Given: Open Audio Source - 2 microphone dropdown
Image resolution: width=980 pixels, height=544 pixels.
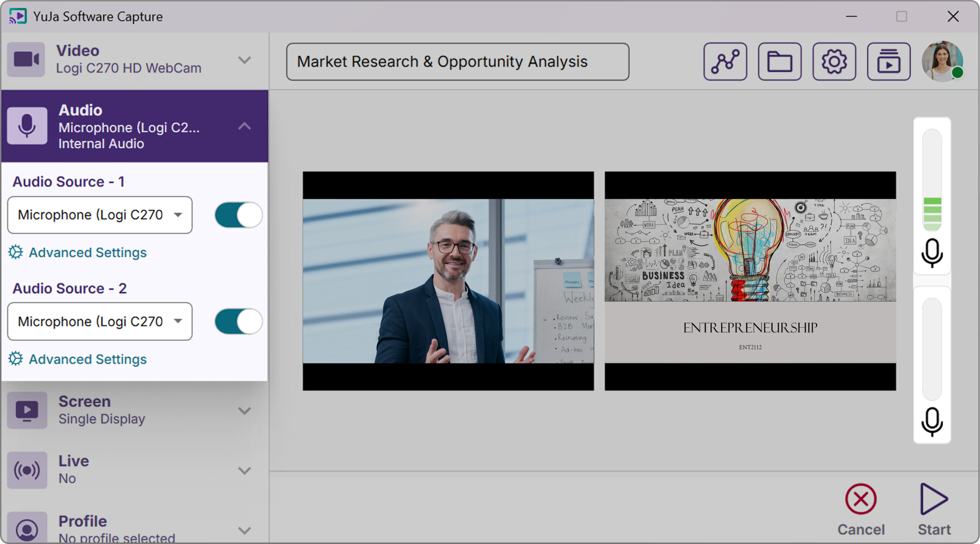Looking at the screenshot, I should 100,321.
